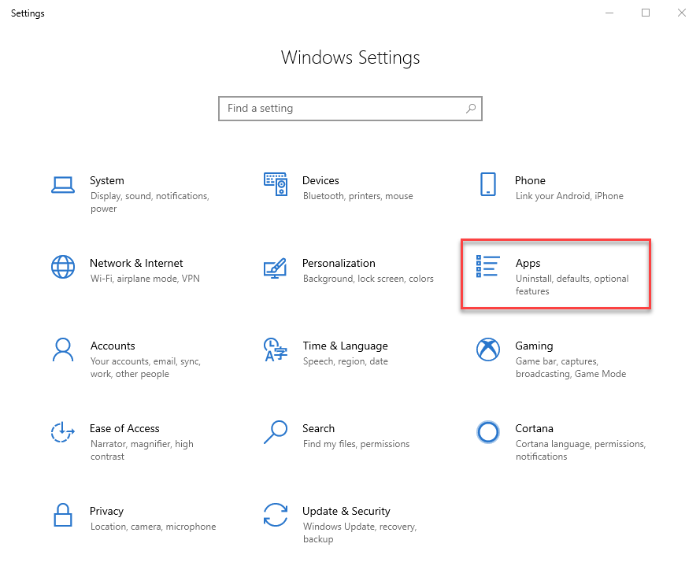This screenshot has width=700, height=588.
Task: Click 'Link your Android, iPhone' description
Action: pyautogui.click(x=569, y=196)
